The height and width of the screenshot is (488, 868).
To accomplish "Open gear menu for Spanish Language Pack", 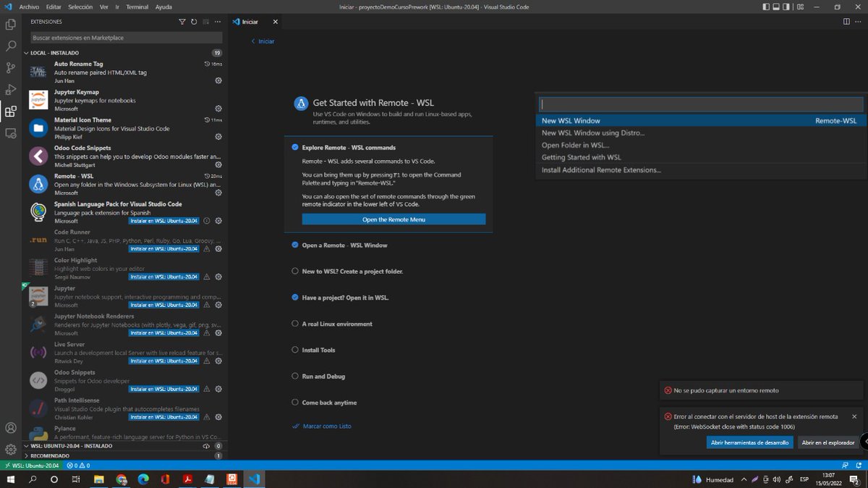I will [x=218, y=221].
